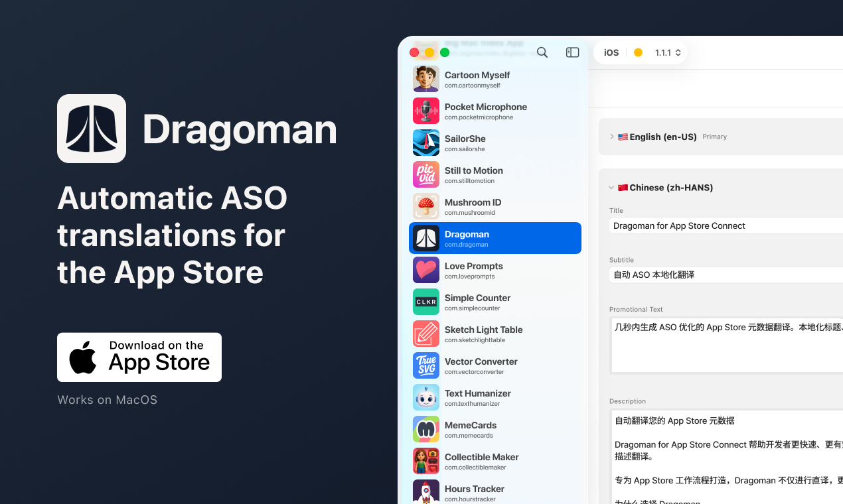Click the Mushroom ID app icon
The image size is (843, 504).
(x=426, y=206)
